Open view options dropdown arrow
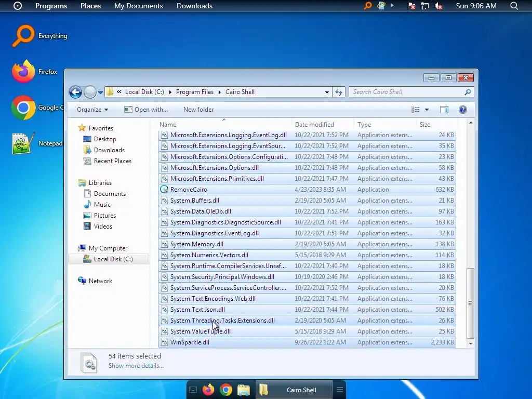Image resolution: width=532 pixels, height=399 pixels. click(x=427, y=110)
